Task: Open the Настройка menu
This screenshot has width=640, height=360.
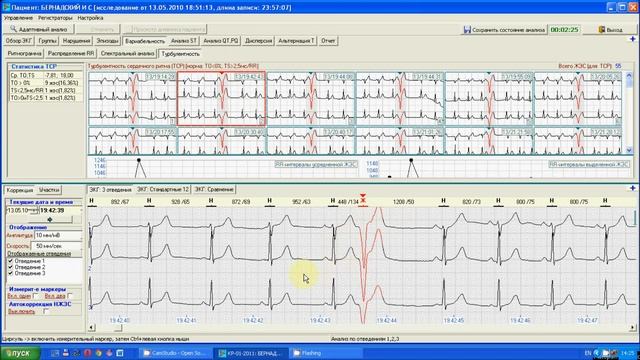Action: point(90,18)
